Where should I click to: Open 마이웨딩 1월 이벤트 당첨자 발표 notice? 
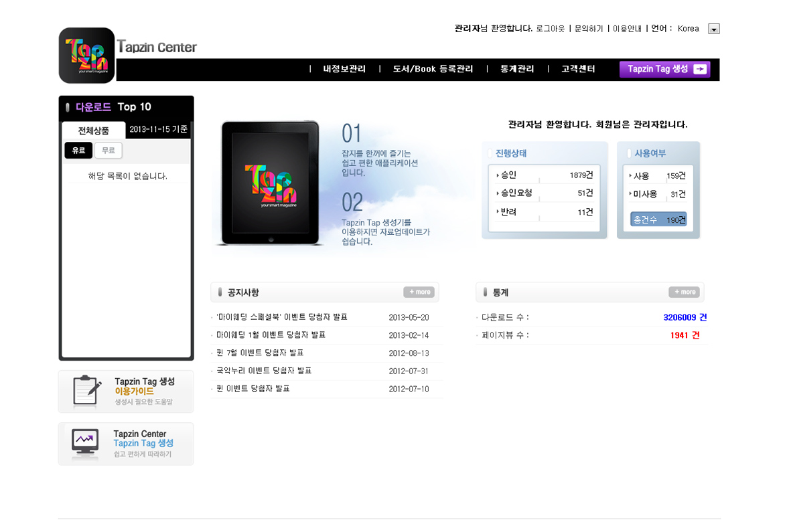pyautogui.click(x=271, y=335)
